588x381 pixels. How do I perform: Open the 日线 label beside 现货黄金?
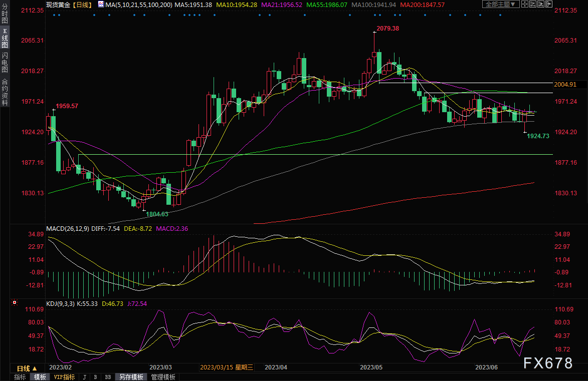tap(82, 5)
